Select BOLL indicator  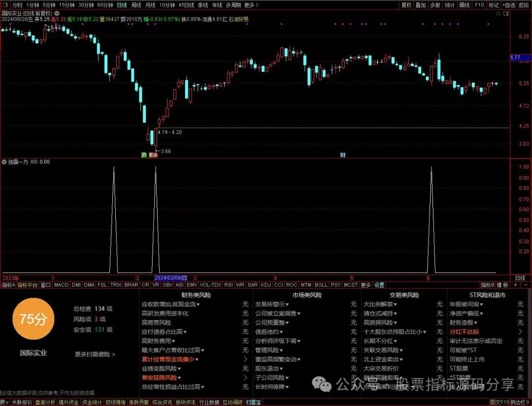[321, 285]
